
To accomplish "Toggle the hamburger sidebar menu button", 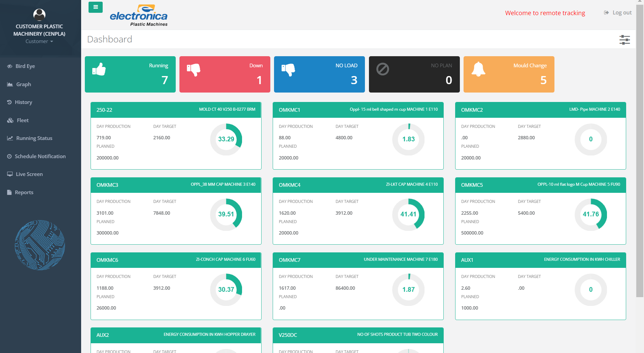I will (x=96, y=7).
